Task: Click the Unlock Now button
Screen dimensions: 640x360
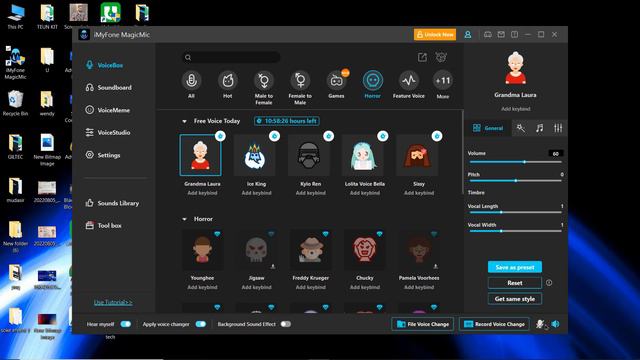Action: tap(435, 35)
